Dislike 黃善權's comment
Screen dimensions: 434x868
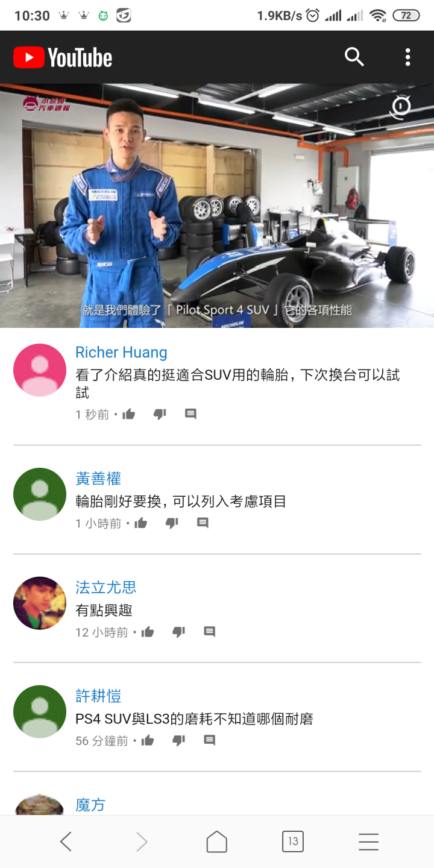point(172,523)
